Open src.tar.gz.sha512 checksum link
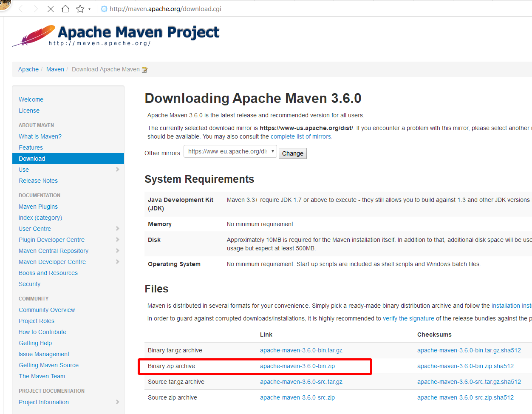The width and height of the screenshot is (532, 414). pos(469,382)
